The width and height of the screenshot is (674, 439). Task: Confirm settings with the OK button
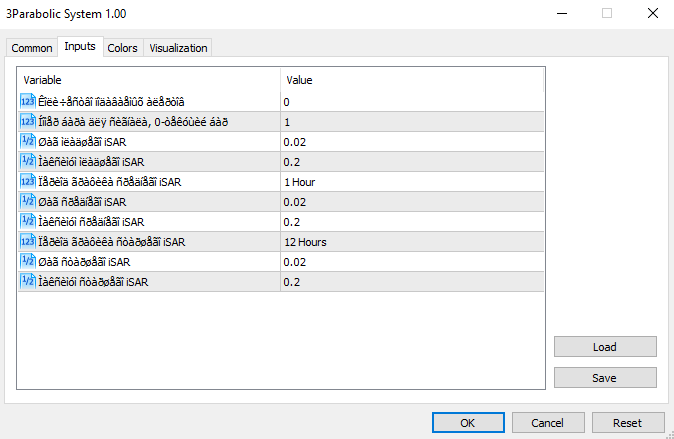coord(467,423)
